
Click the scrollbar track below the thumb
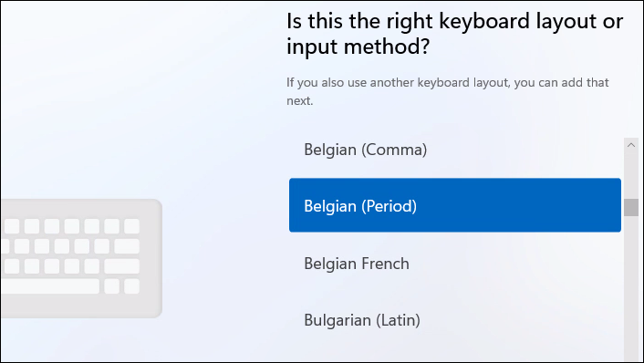pyautogui.click(x=631, y=287)
